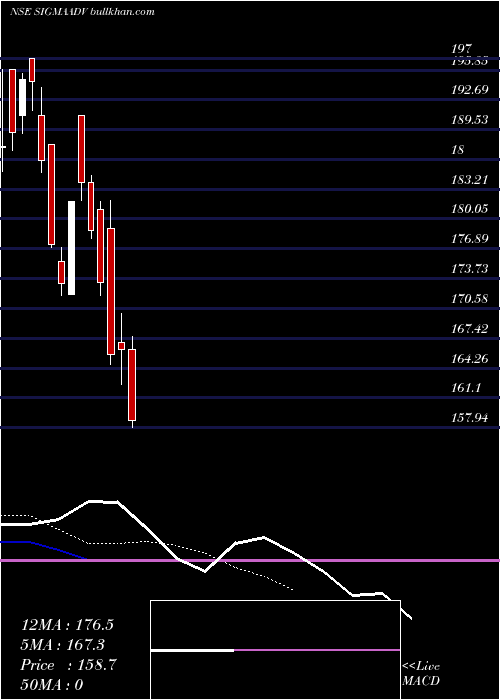Screen dimensions: 500x700
Task: Click the 173.73 price axis label
Action: (470, 269)
